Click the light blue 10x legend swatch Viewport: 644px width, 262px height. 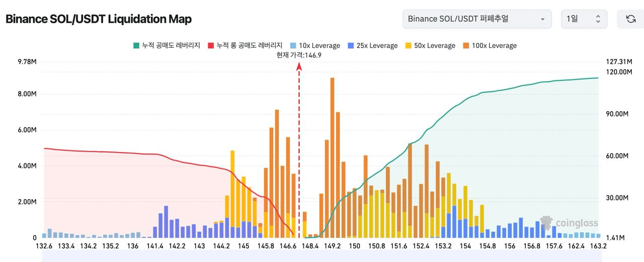tap(292, 45)
